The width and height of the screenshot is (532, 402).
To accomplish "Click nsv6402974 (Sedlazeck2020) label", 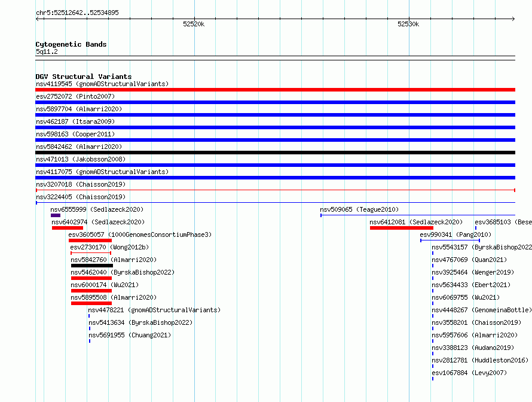I will (98, 222).
